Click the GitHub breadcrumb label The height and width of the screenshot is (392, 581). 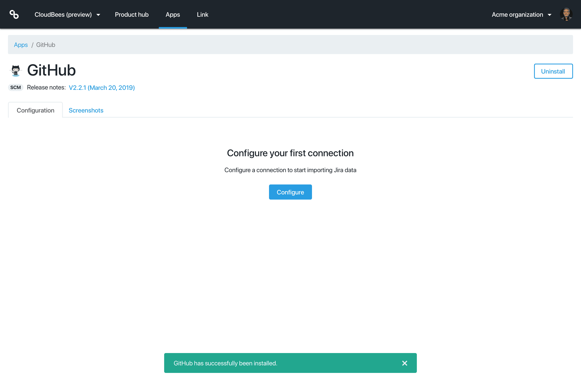(x=46, y=45)
